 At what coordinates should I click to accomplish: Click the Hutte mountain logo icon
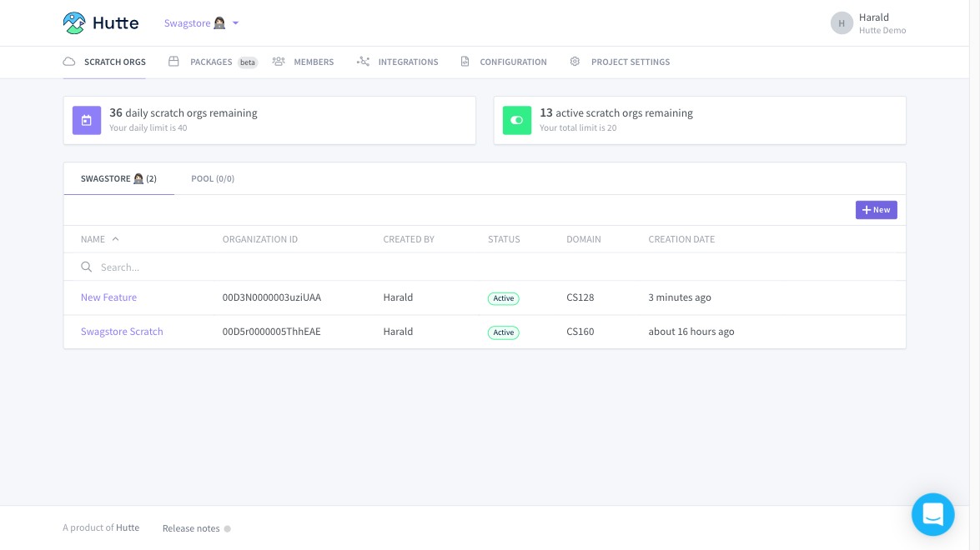74,23
